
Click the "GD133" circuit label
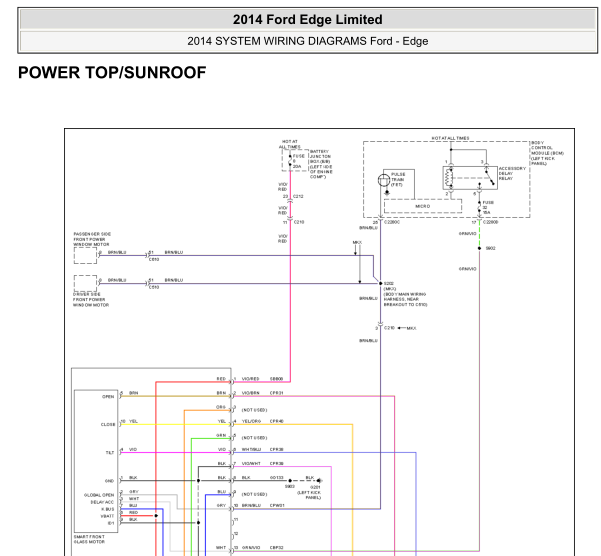click(x=276, y=477)
